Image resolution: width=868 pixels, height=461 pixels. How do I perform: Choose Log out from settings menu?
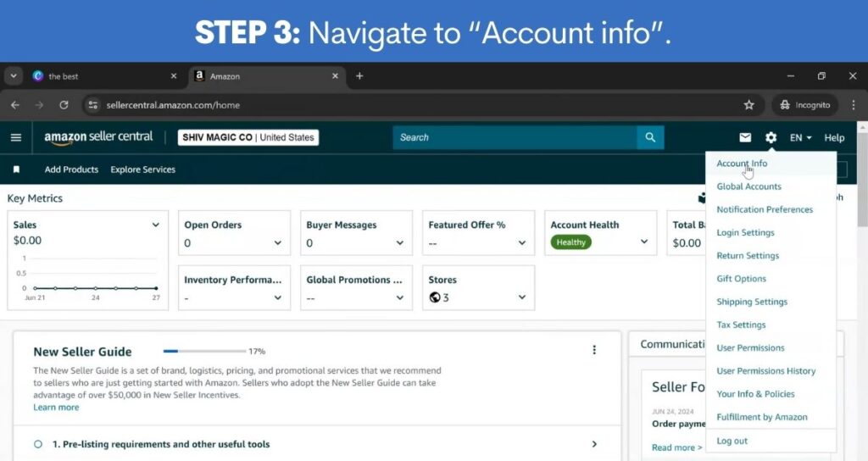click(732, 441)
